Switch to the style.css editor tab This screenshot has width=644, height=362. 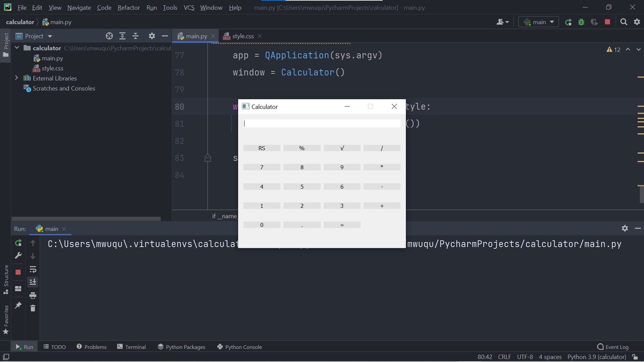point(243,36)
